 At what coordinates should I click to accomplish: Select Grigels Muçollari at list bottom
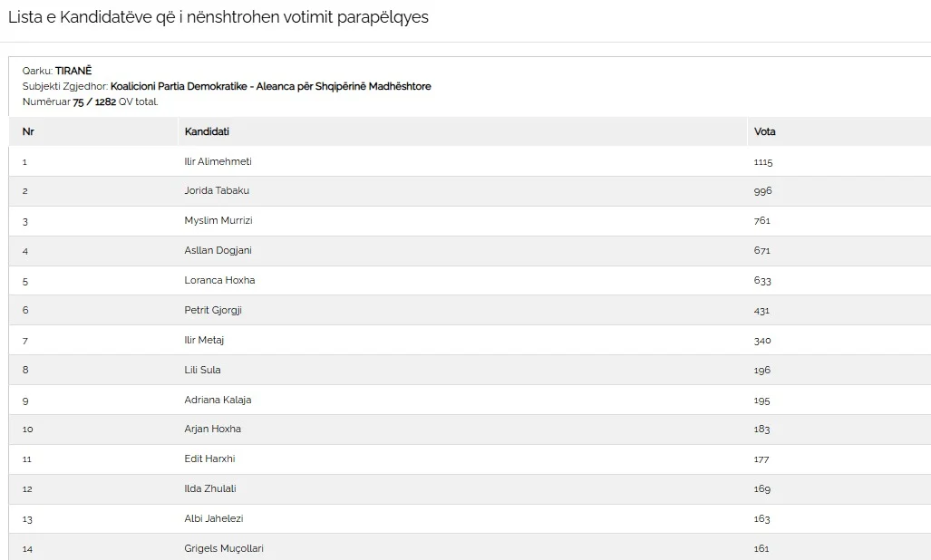pos(224,548)
